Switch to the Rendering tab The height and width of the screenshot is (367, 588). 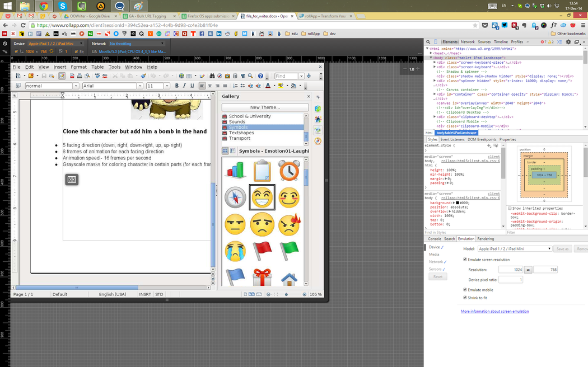pyautogui.click(x=485, y=239)
